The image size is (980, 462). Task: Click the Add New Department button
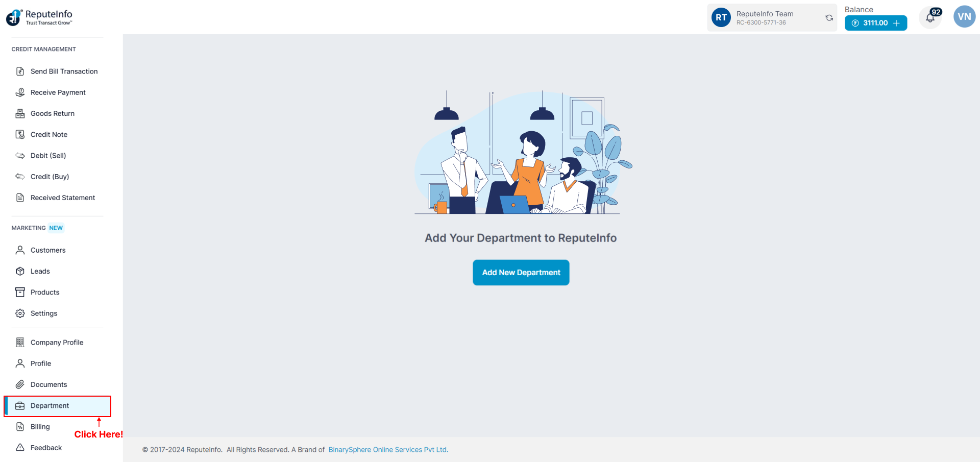pyautogui.click(x=521, y=272)
